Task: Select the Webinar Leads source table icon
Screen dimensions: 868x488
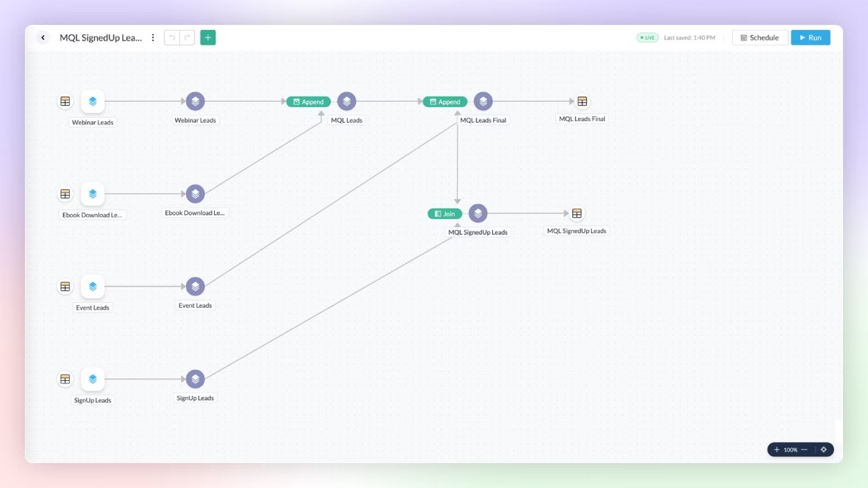Action: [65, 101]
